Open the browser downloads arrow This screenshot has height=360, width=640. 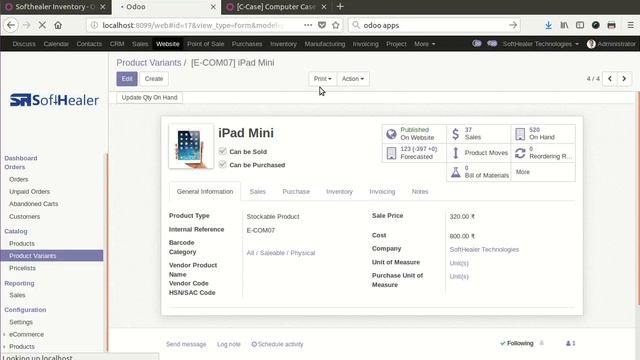[x=548, y=25]
